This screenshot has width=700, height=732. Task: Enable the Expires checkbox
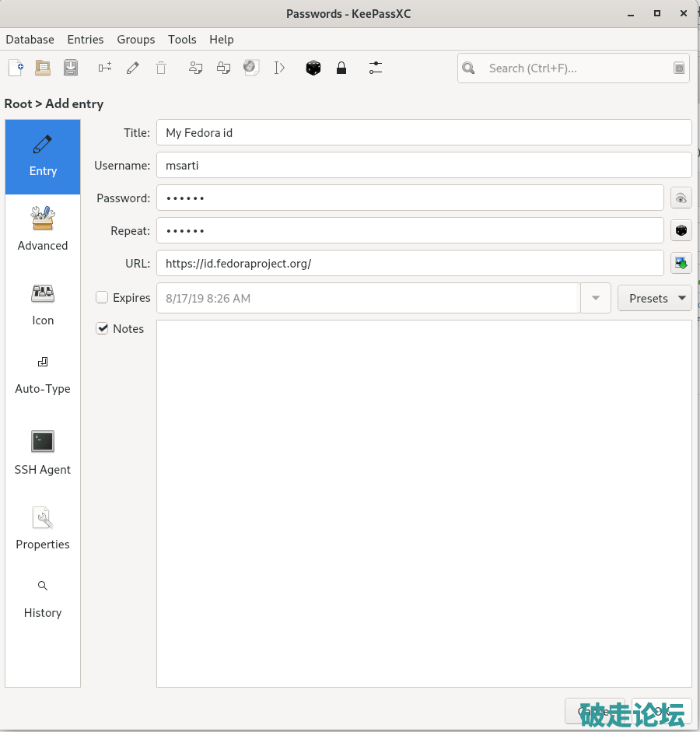point(102,297)
